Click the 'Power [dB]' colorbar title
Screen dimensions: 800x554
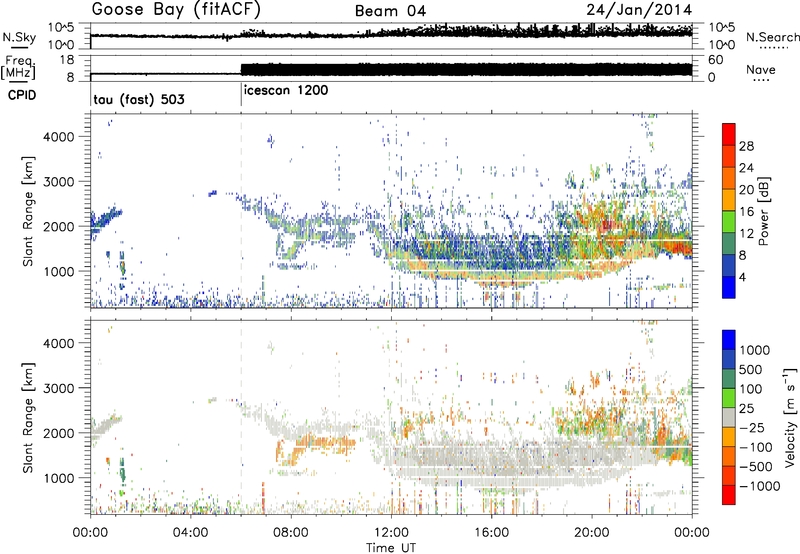coord(763,211)
